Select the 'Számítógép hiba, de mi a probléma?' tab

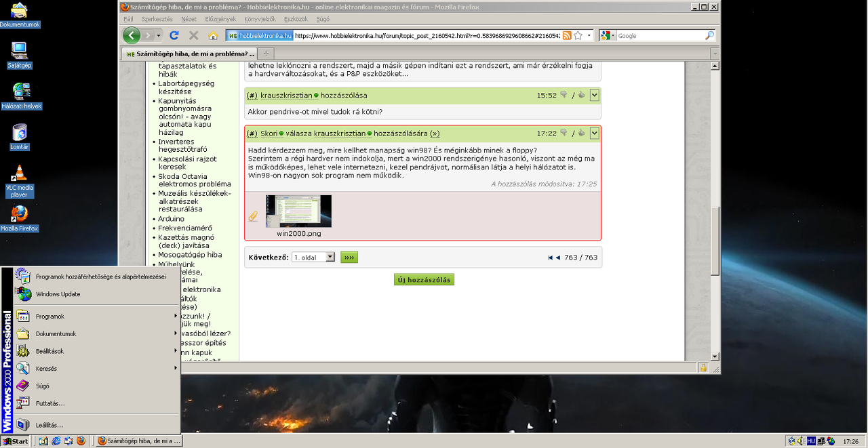point(190,54)
